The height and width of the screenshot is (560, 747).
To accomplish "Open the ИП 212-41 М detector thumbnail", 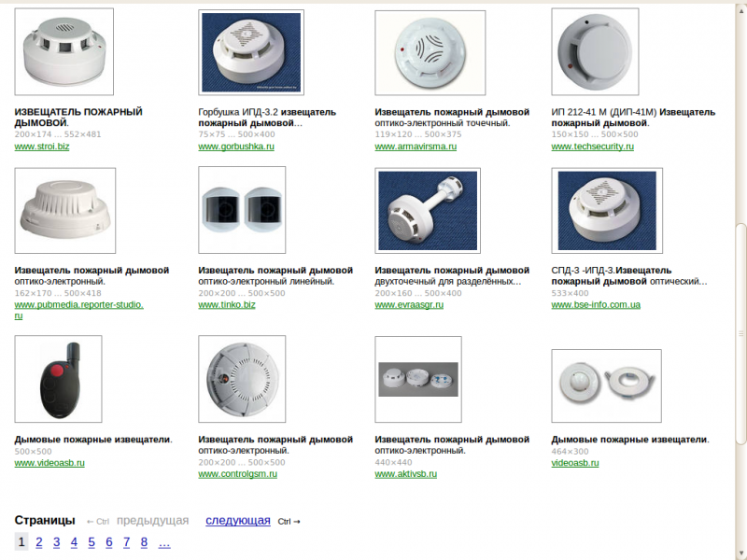I will pos(595,51).
